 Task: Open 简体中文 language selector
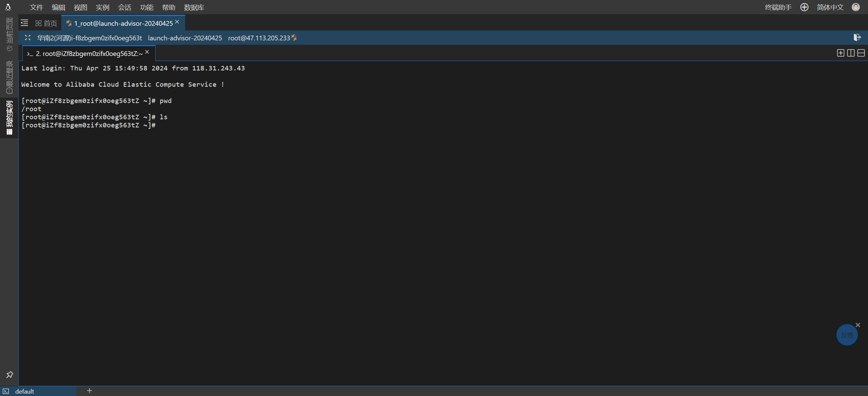pyautogui.click(x=830, y=7)
